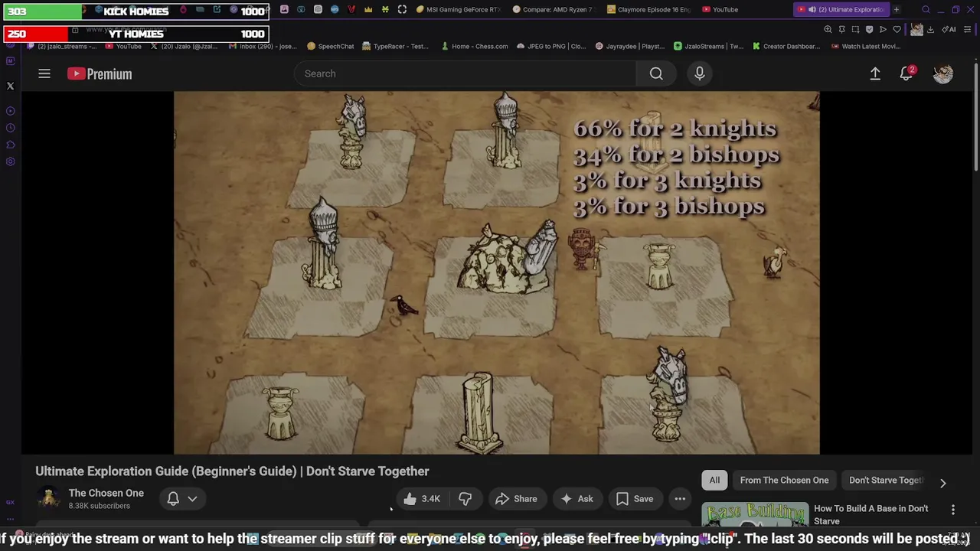This screenshot has width=980, height=551.
Task: Open the YouTube account avatar menu
Action: (943, 73)
